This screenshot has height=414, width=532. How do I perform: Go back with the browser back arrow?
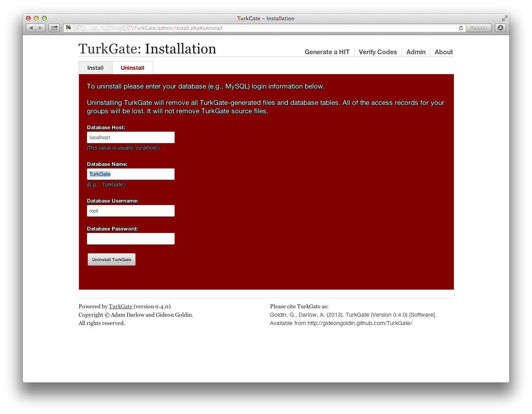click(x=31, y=28)
